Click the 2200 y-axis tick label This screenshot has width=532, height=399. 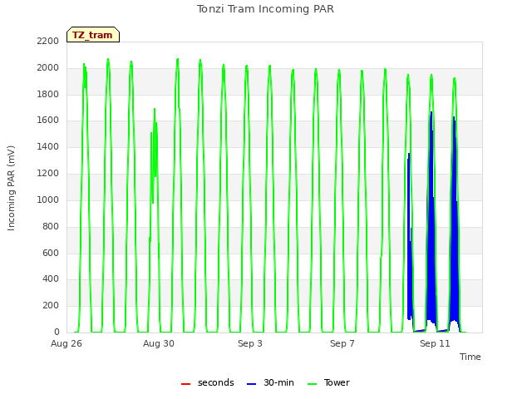tap(48, 41)
